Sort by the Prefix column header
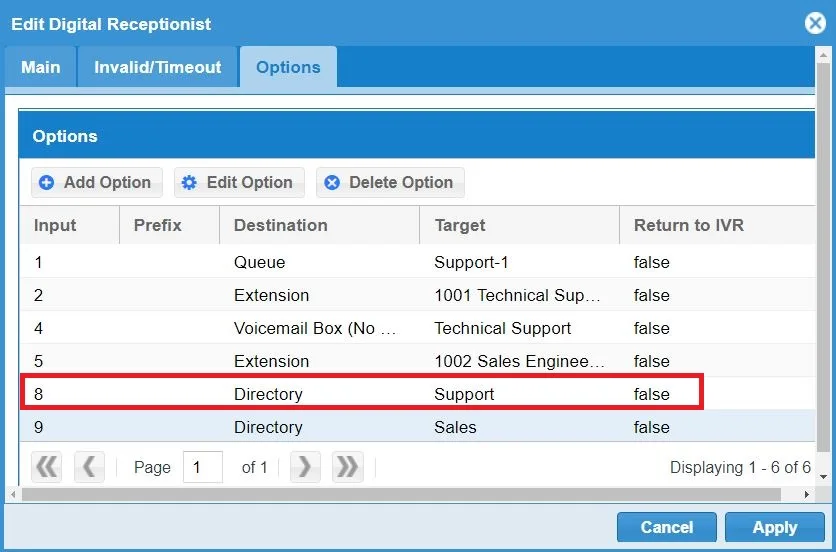The image size is (836, 552). [x=170, y=225]
